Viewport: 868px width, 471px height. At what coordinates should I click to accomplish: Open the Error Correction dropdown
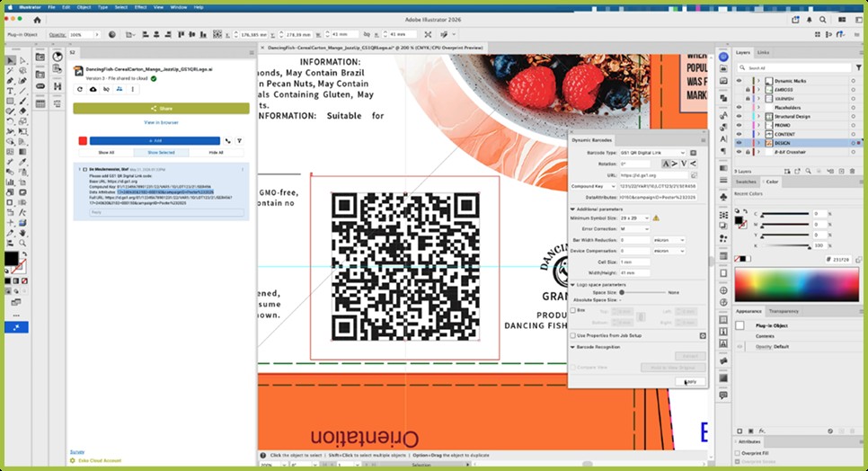click(x=634, y=228)
